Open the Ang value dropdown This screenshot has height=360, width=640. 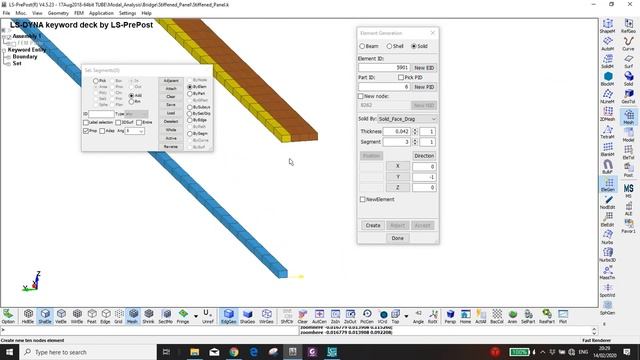click(x=135, y=131)
